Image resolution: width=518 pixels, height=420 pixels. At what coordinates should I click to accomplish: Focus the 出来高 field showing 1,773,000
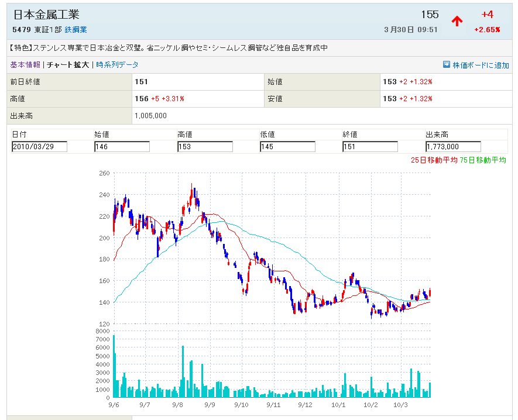[x=453, y=147]
